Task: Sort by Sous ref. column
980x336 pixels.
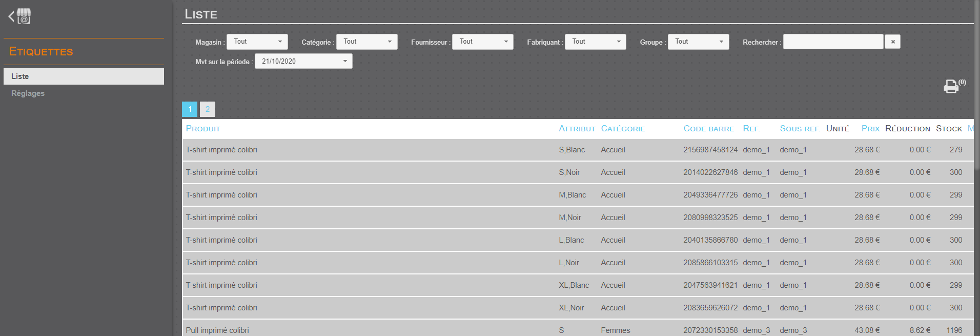Action: click(800, 129)
